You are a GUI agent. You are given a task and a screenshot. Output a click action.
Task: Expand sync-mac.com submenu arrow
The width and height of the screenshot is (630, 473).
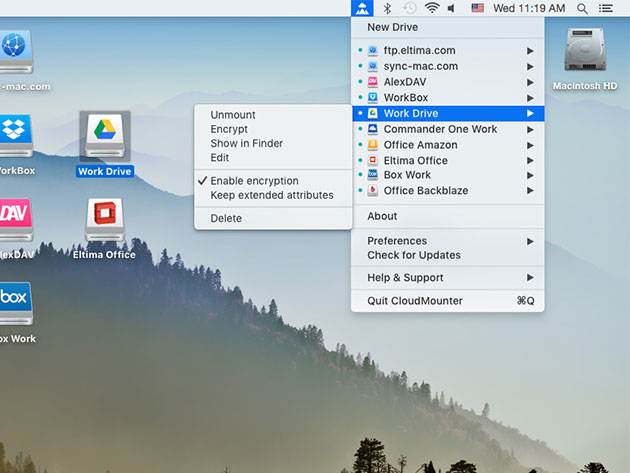coord(530,66)
